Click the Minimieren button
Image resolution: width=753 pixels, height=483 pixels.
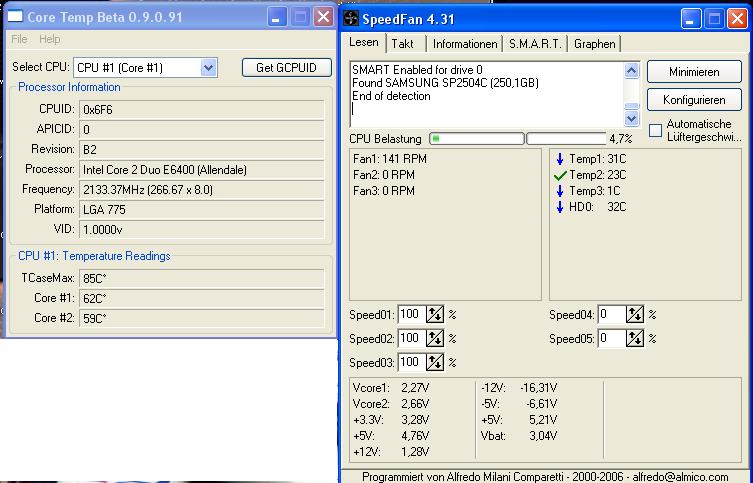tap(694, 72)
